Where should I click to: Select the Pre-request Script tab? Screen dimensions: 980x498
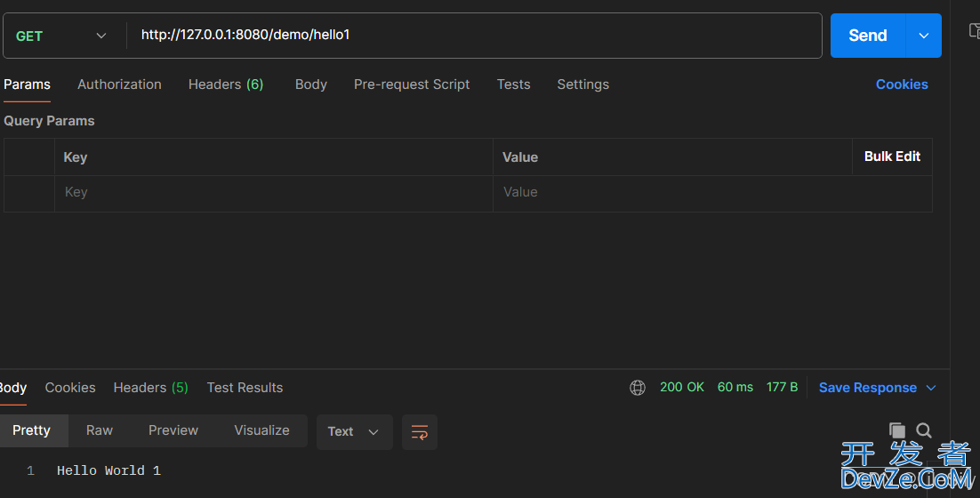point(412,84)
